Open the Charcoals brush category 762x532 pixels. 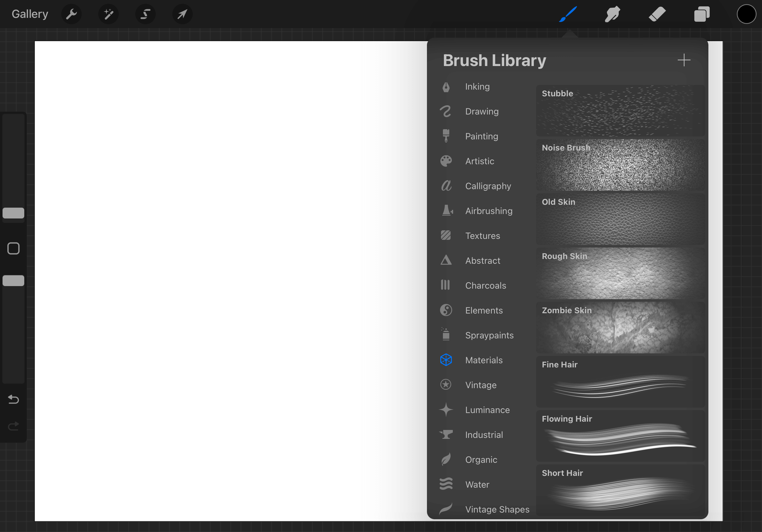(x=486, y=285)
